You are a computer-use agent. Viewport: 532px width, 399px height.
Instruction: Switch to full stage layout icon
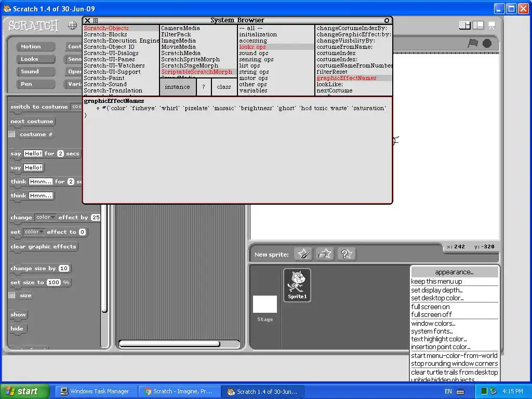tap(478, 25)
